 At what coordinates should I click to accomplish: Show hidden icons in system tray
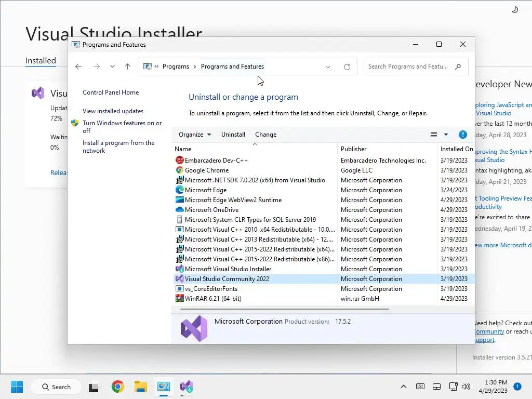pyautogui.click(x=403, y=387)
